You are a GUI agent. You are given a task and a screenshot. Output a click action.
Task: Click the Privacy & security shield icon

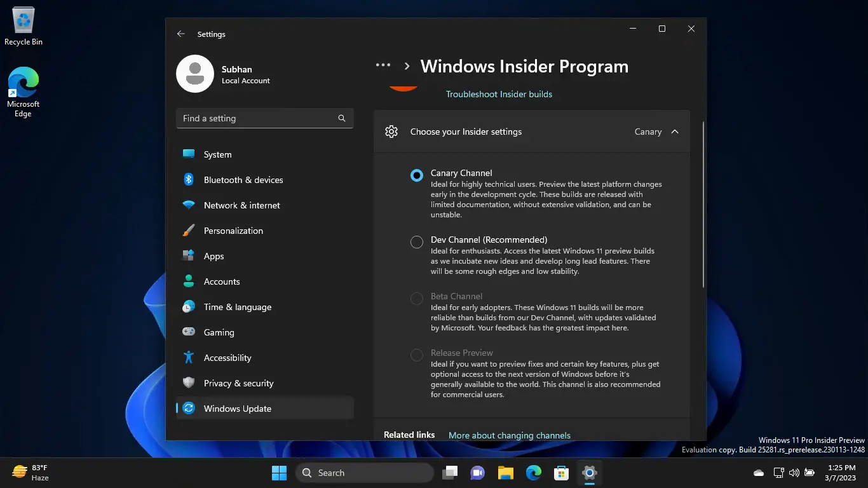coord(189,383)
